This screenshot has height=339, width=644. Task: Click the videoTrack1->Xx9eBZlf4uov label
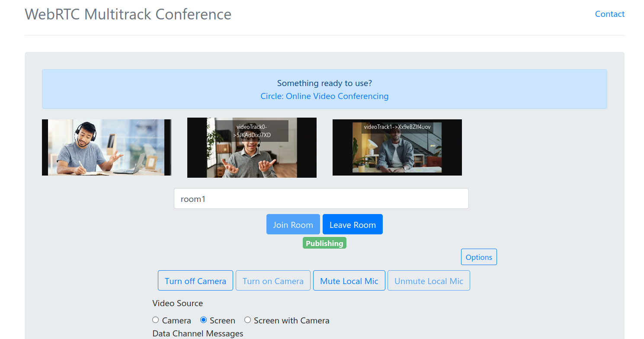coord(397,127)
